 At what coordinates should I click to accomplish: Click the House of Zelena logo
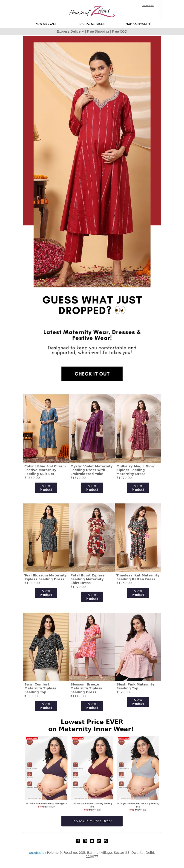(x=92, y=12)
